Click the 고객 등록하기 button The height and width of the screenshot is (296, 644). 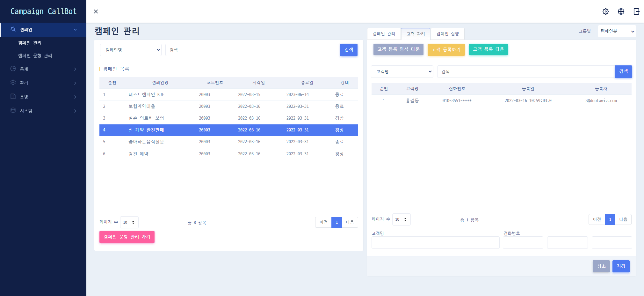click(x=446, y=49)
